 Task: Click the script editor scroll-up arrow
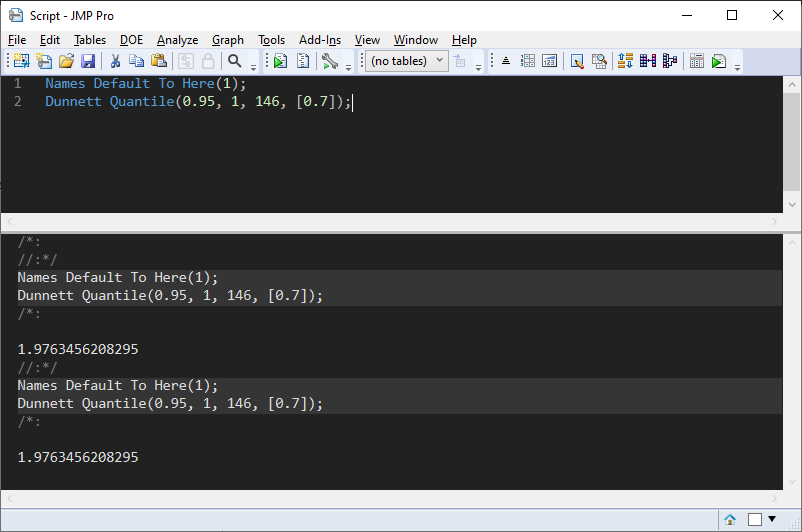point(792,84)
